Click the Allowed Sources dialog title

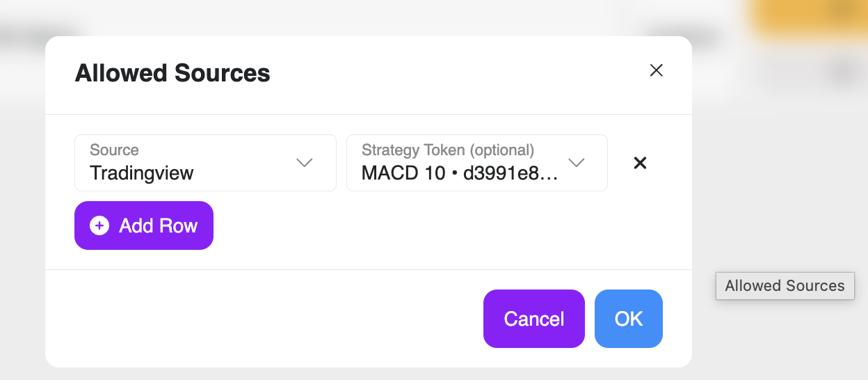click(x=172, y=73)
